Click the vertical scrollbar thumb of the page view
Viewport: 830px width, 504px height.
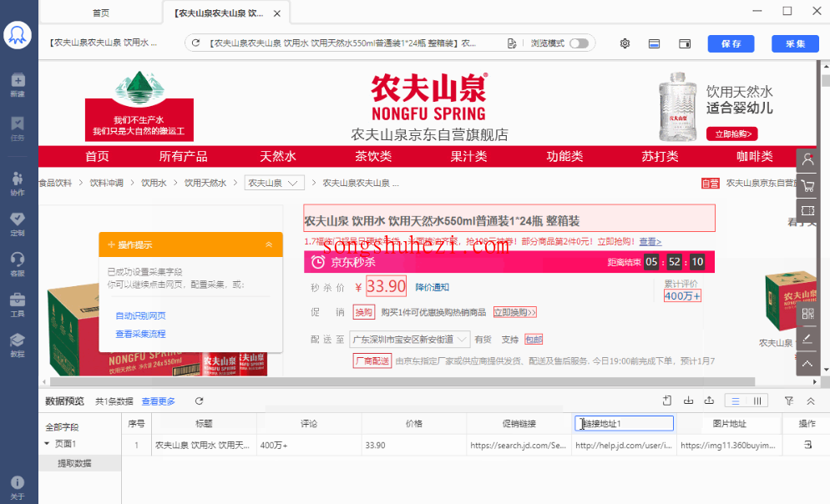click(x=826, y=81)
